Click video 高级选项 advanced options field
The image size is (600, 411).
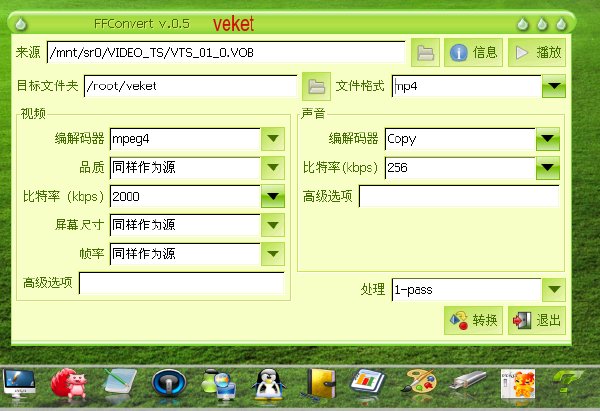pyautogui.click(x=181, y=283)
